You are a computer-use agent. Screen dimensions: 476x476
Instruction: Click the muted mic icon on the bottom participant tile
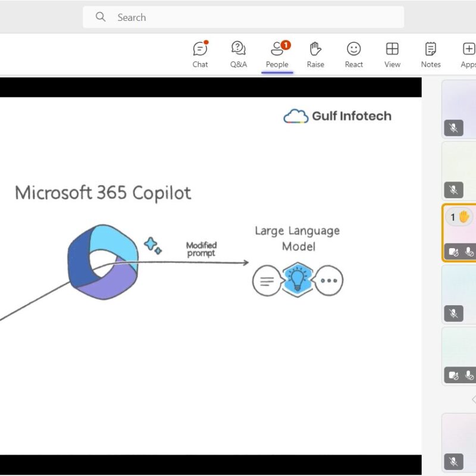tap(453, 461)
